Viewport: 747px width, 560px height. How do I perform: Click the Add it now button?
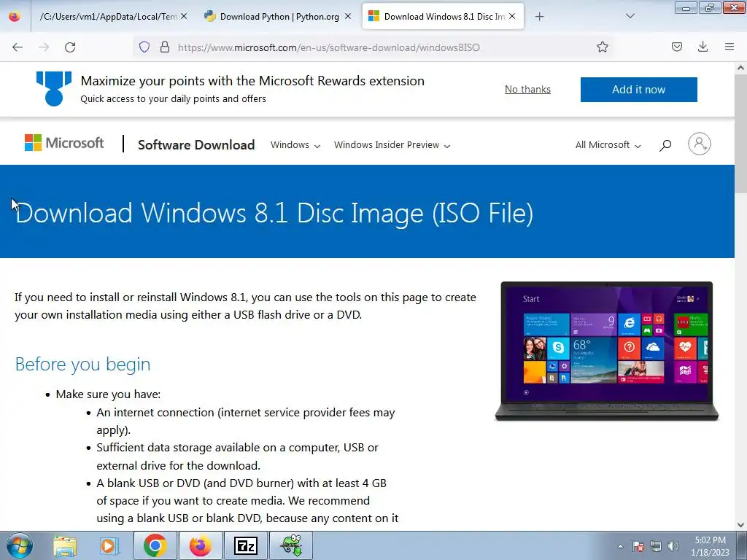(638, 90)
